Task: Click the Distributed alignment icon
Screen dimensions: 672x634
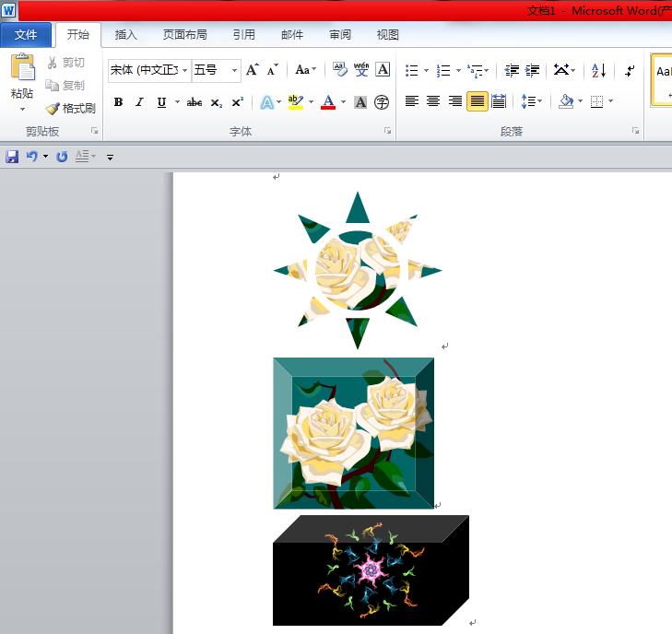Action: [499, 101]
